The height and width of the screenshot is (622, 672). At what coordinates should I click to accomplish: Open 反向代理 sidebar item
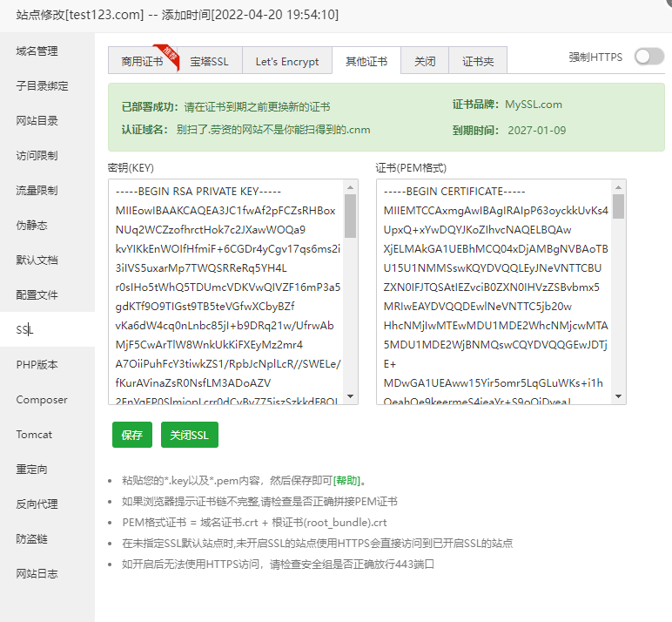37,504
